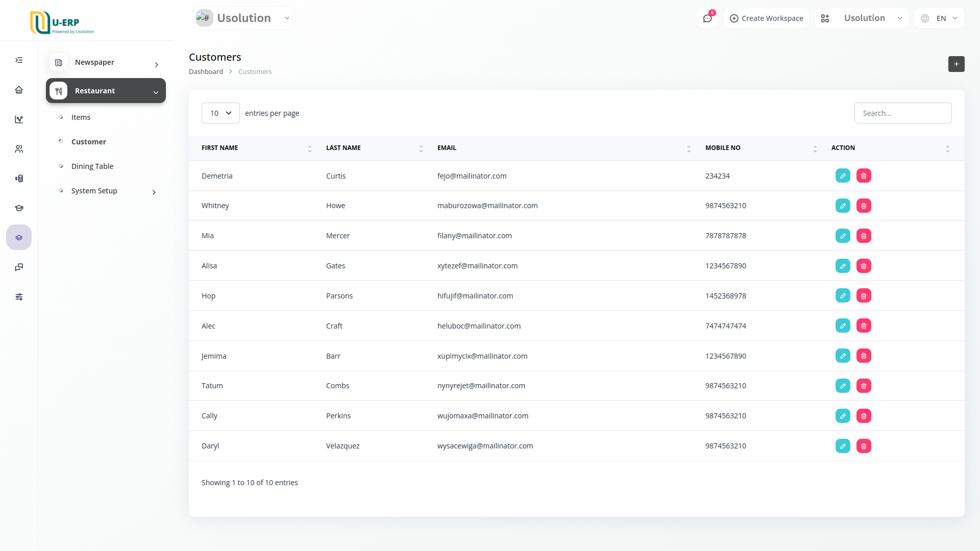The width and height of the screenshot is (980, 551).
Task: Edit the Daryl Velazquez customer entry
Action: point(843,446)
